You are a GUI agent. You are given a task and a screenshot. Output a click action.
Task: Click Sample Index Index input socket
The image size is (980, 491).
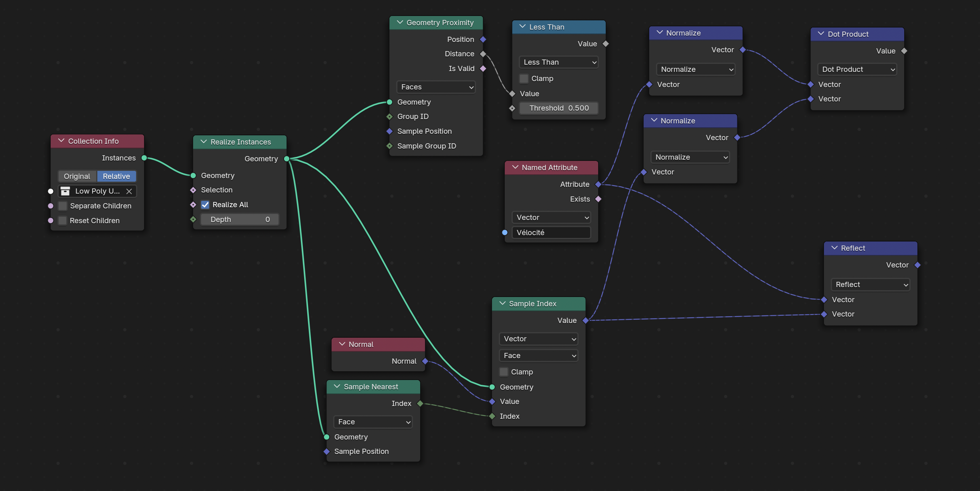coord(492,416)
